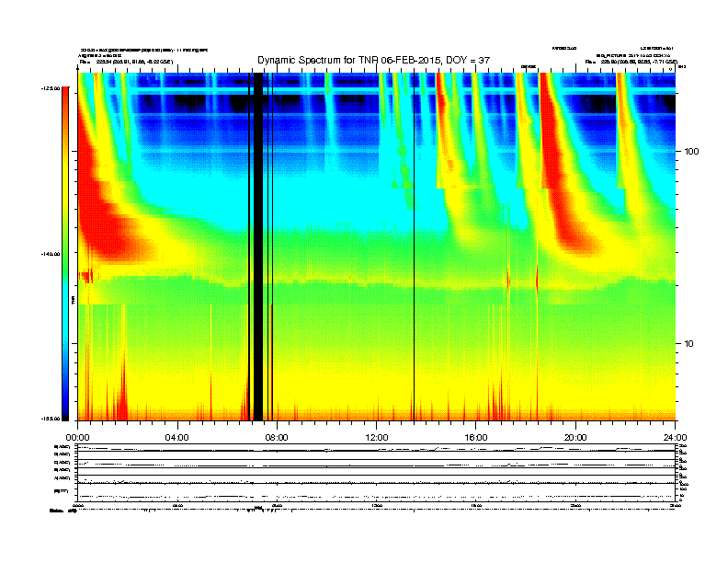Click the wide black data gap band near 07:15
Image resolution: width=728 pixels, height=563 pixels.
[x=258, y=247]
